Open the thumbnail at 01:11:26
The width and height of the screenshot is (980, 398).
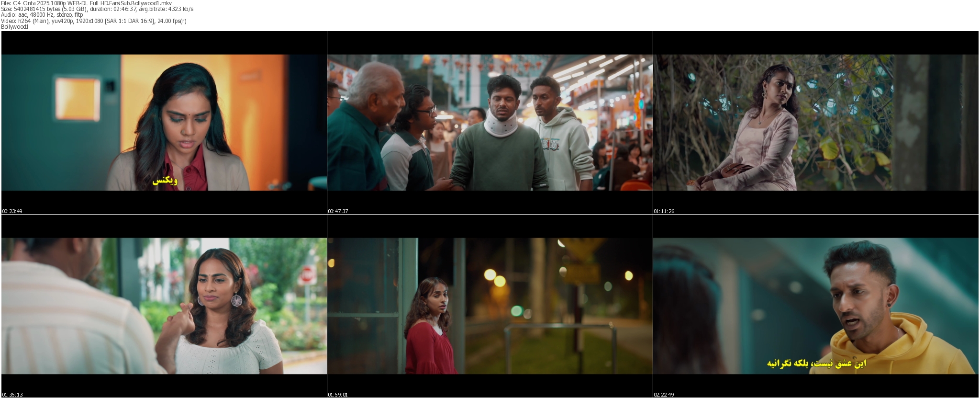tap(816, 123)
